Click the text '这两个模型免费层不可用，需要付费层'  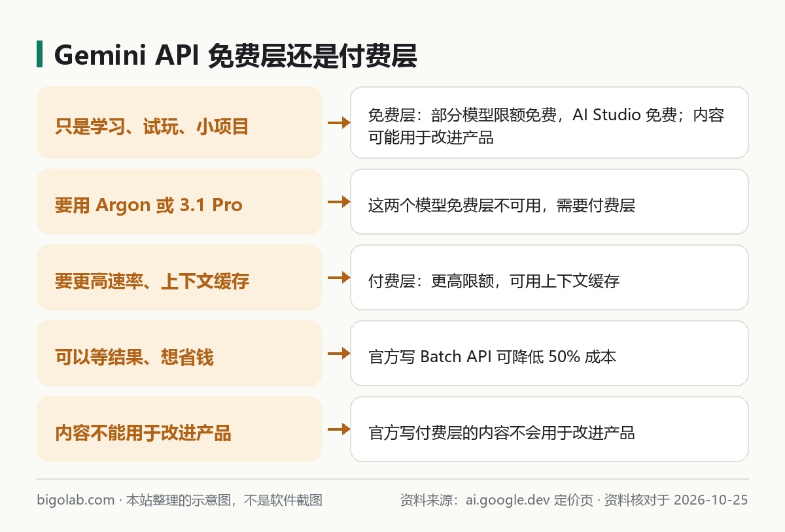502,206
